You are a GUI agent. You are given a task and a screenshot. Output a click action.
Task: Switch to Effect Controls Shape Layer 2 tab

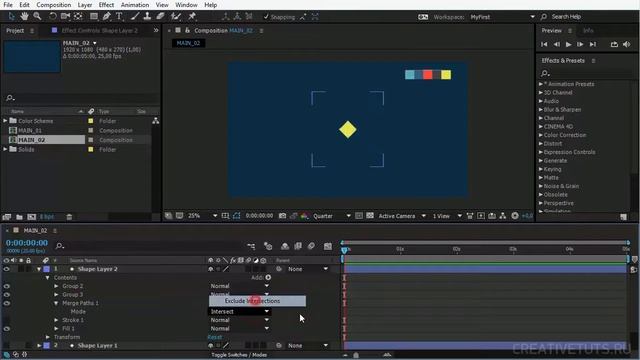[x=99, y=31]
